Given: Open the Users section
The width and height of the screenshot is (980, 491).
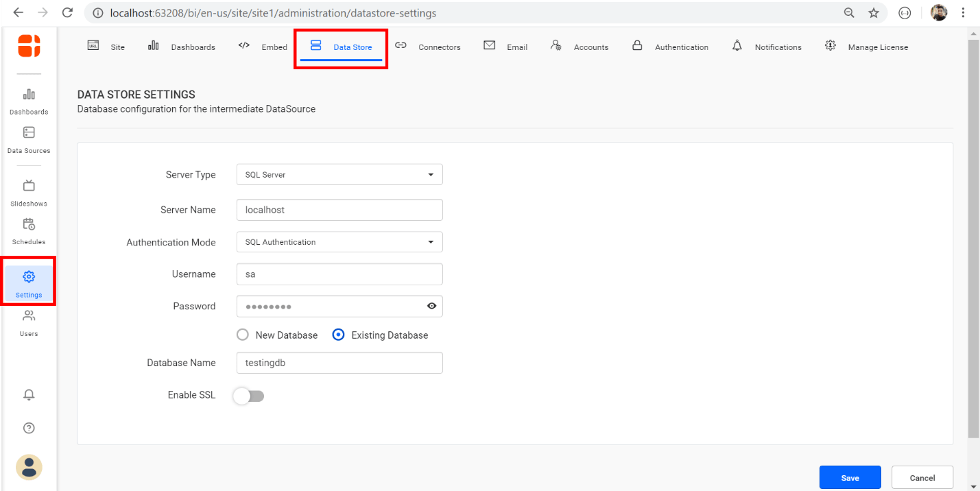Looking at the screenshot, I should tap(28, 322).
